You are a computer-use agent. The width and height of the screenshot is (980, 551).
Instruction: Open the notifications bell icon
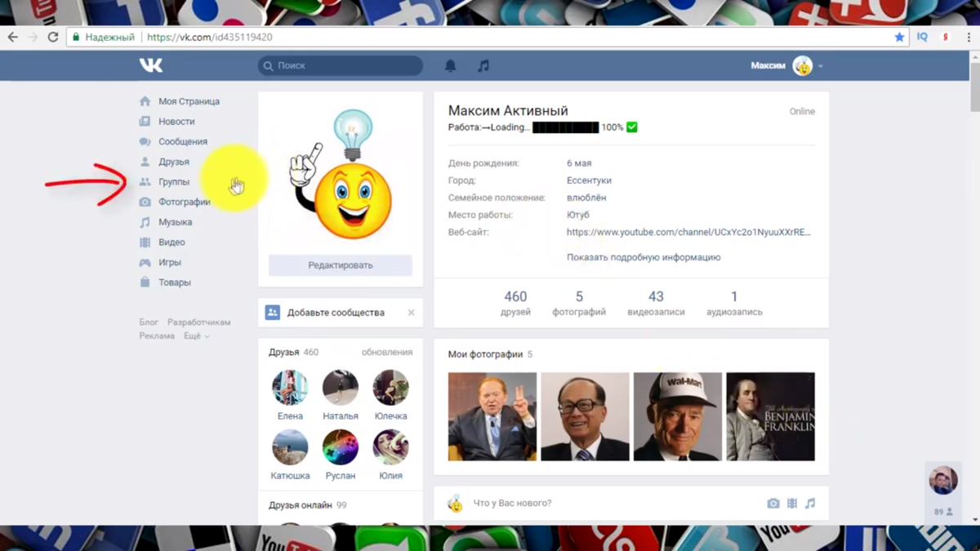coord(450,65)
